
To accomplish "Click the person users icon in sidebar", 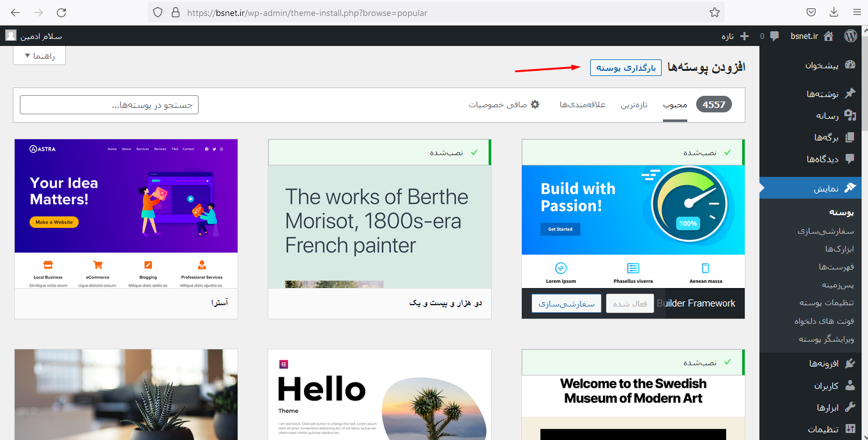I will [x=850, y=386].
